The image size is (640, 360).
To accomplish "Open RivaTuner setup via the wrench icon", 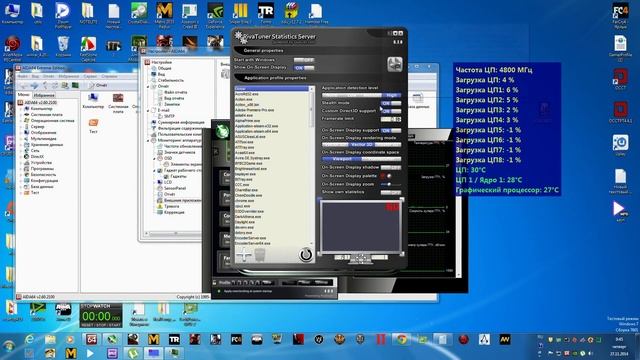I will (x=394, y=64).
